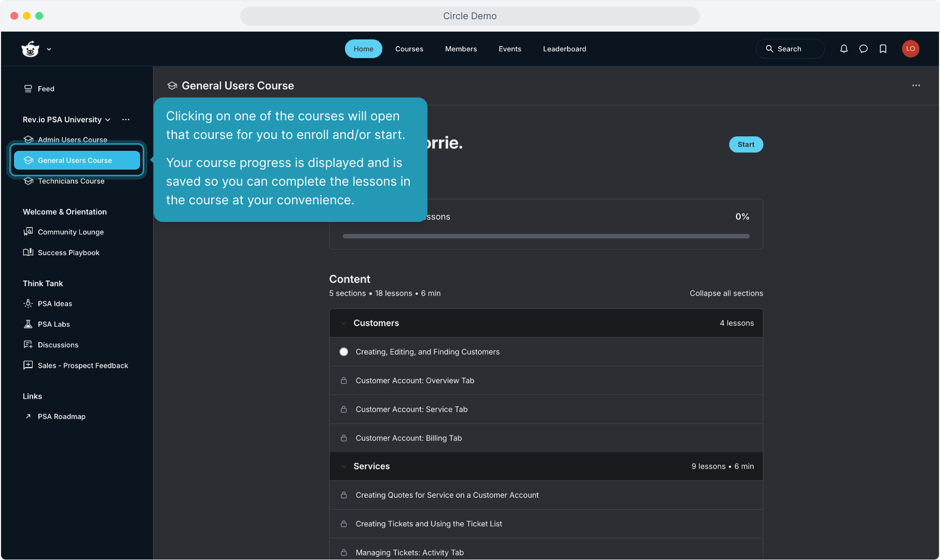Click the community logo in top-left

(x=30, y=49)
